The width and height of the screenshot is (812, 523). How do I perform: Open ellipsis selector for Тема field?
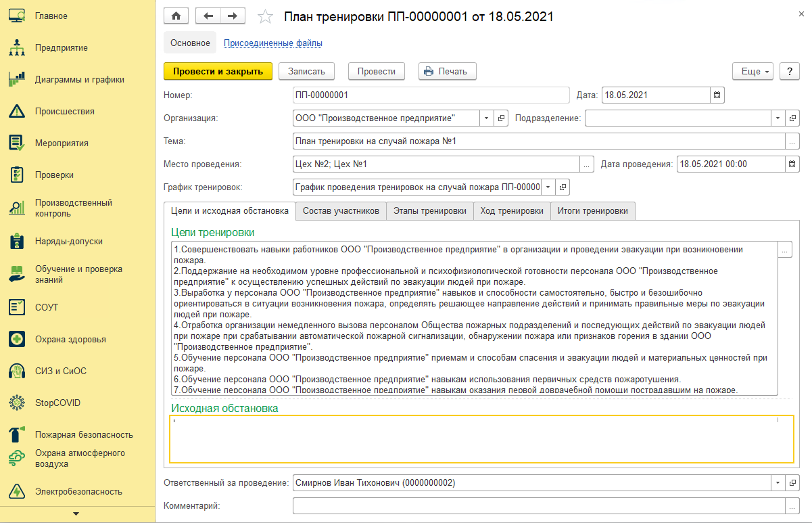(792, 141)
